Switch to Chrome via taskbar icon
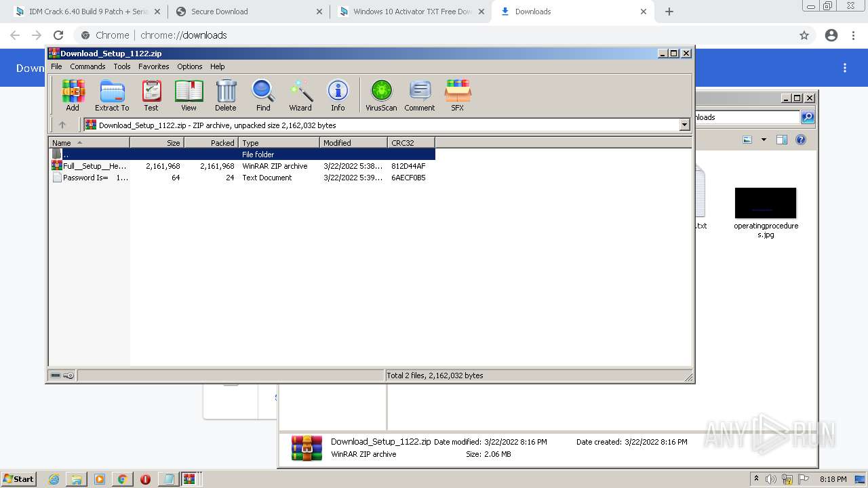Screen dimensions: 868x488 click(x=122, y=479)
